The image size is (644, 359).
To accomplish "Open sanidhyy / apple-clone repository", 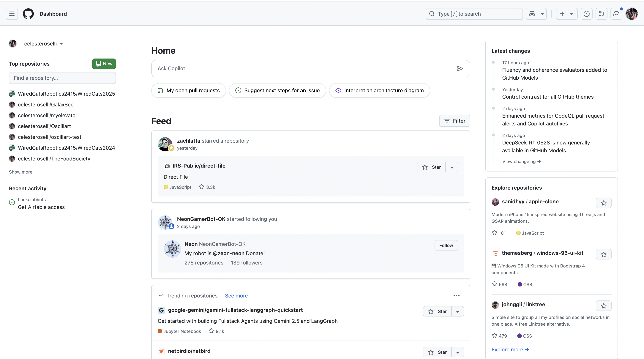I will [x=530, y=201].
